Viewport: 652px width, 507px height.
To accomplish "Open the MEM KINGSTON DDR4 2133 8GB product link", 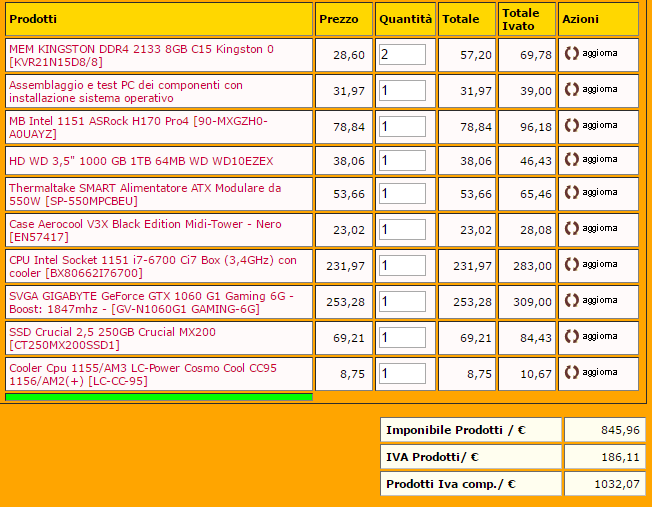I will [141, 55].
